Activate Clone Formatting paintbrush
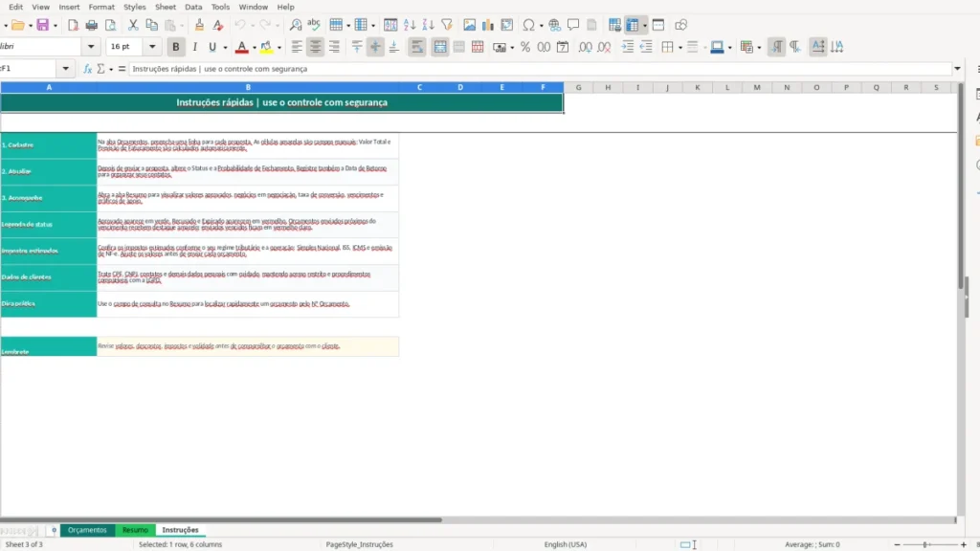980x551 pixels. (x=199, y=25)
